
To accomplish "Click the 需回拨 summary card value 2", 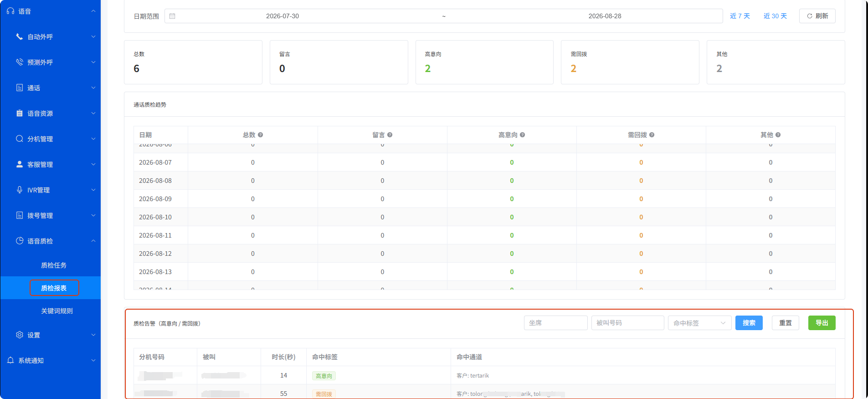I will [x=574, y=68].
